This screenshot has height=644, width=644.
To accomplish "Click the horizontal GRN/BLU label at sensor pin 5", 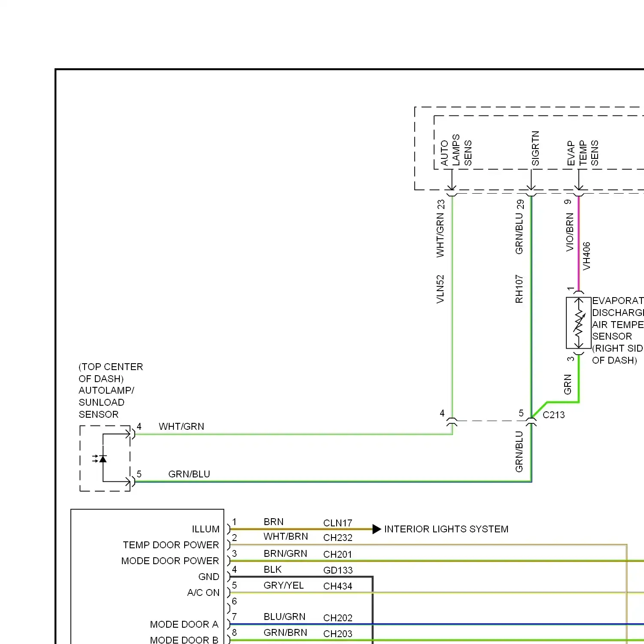I will [x=189, y=474].
